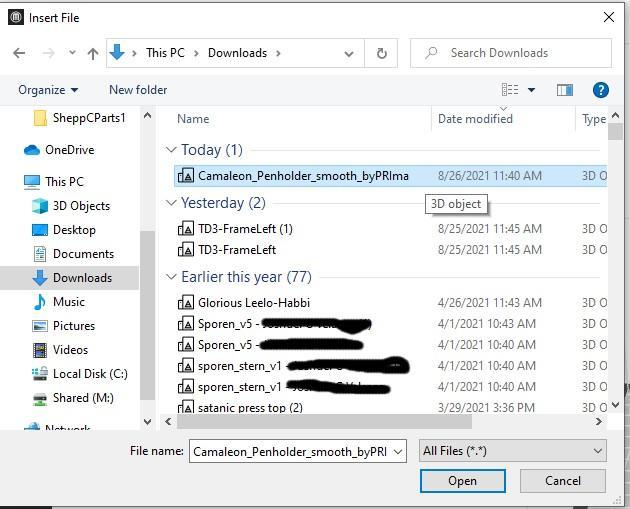Open Videos in the sidebar
Screen dimensions: 630x509
pos(60,350)
